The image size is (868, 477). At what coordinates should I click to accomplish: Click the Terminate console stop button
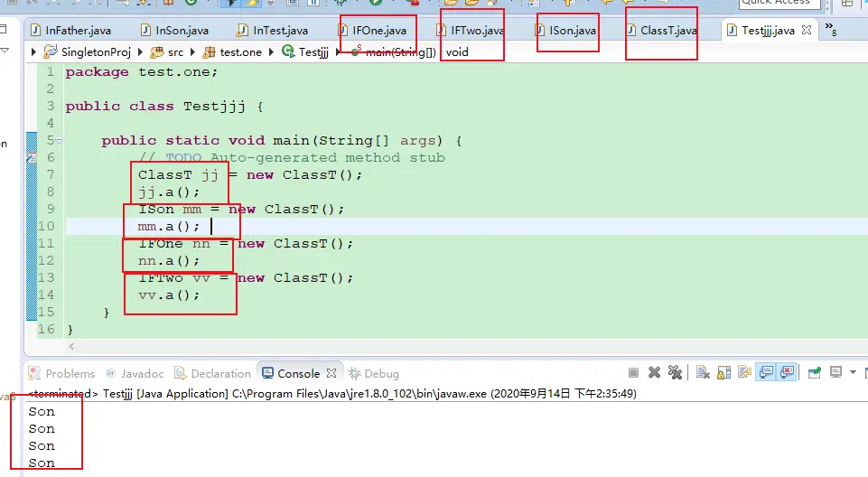[633, 372]
